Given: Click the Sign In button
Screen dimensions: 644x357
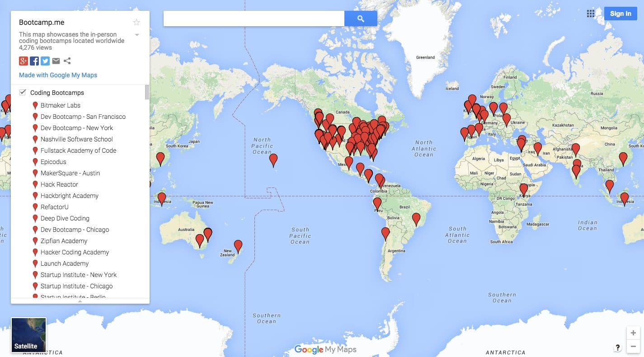Looking at the screenshot, I should point(620,14).
